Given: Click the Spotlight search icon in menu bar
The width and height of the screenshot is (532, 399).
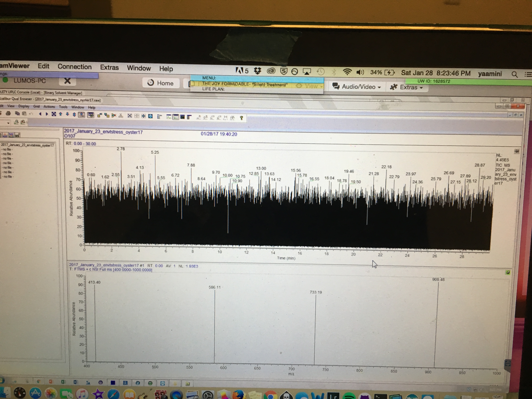Looking at the screenshot, I should click(514, 74).
